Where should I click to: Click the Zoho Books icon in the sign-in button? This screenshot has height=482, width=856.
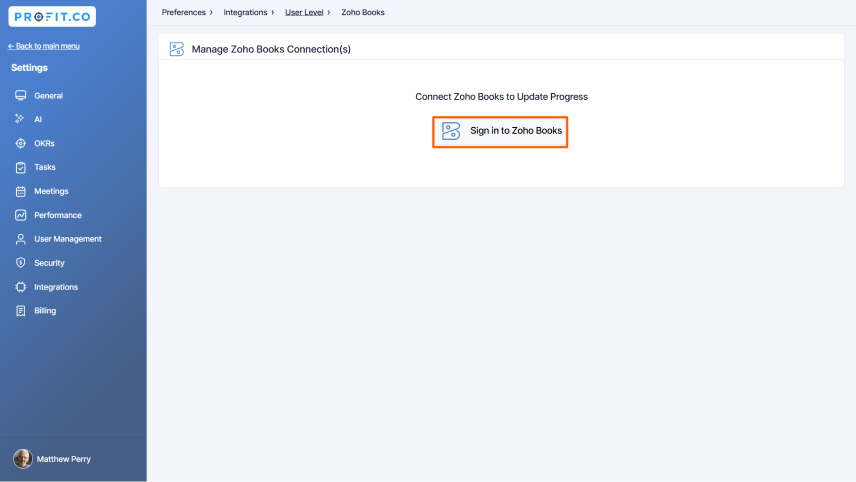coord(451,131)
